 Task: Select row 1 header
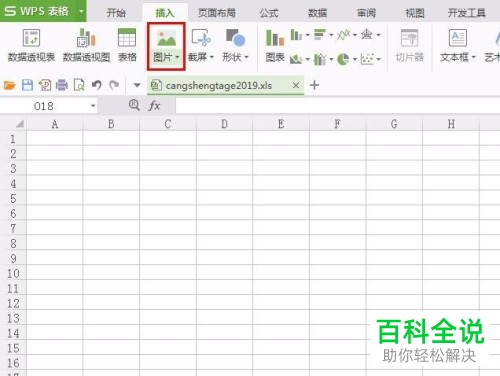pos(13,138)
